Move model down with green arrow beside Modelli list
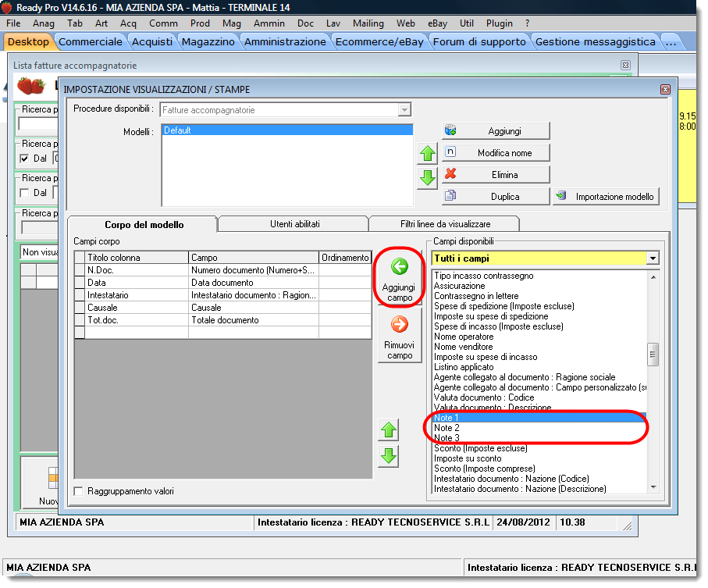Image resolution: width=708 pixels, height=588 pixels. click(427, 178)
